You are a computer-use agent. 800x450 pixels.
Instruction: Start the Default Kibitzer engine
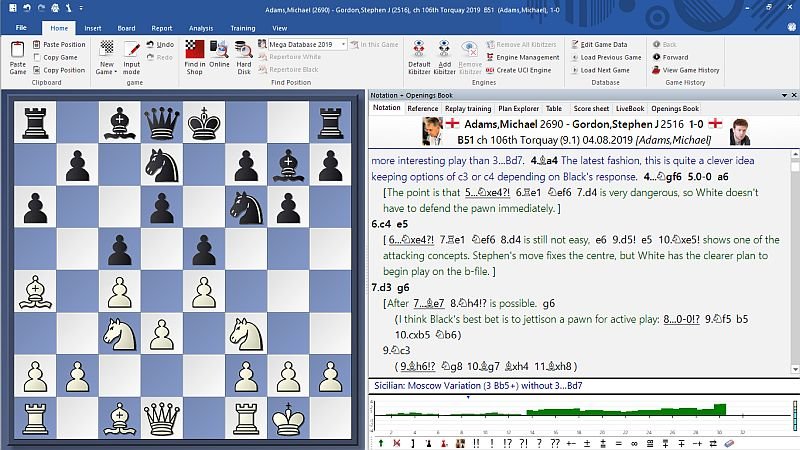(419, 56)
